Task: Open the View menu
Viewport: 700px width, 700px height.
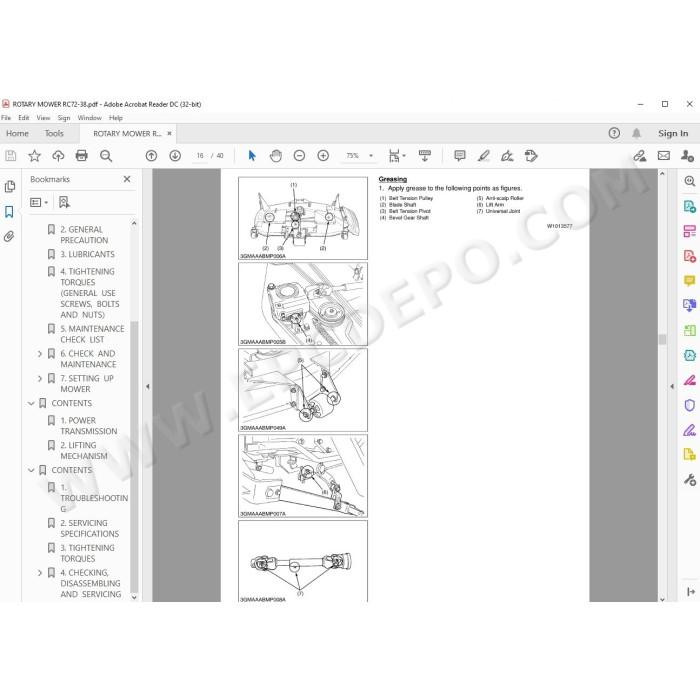Action: coord(43,118)
